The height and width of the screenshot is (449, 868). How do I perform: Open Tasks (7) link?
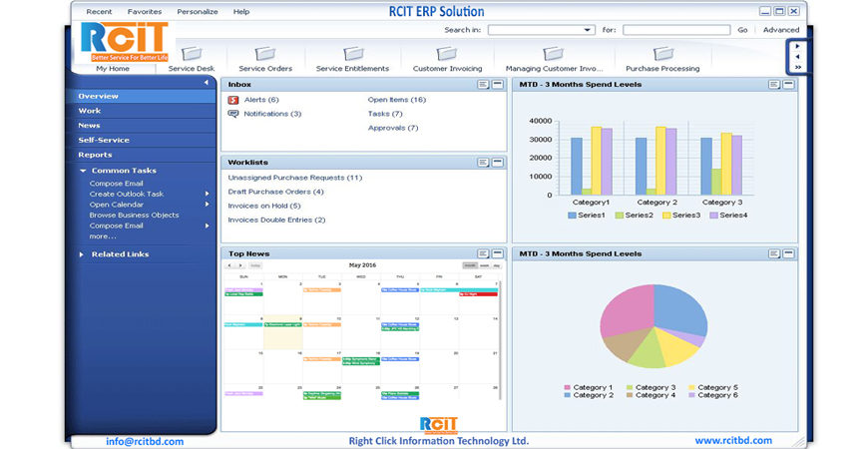pos(385,114)
